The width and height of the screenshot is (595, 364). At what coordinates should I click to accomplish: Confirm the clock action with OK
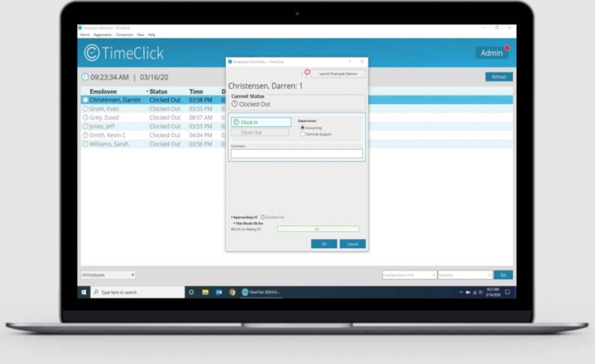[x=324, y=244]
